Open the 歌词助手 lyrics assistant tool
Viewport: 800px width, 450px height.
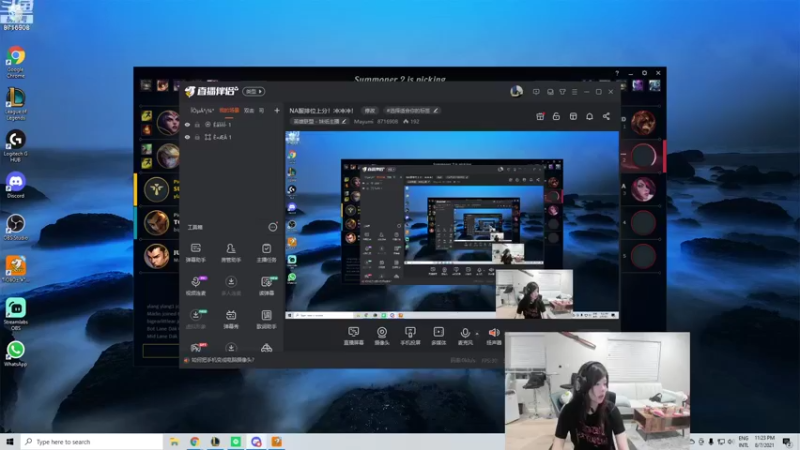266,319
